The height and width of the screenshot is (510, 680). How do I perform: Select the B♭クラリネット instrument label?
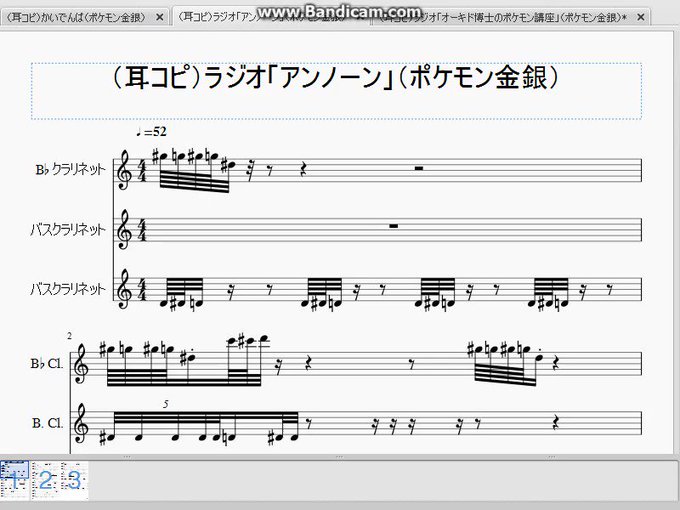coord(70,170)
